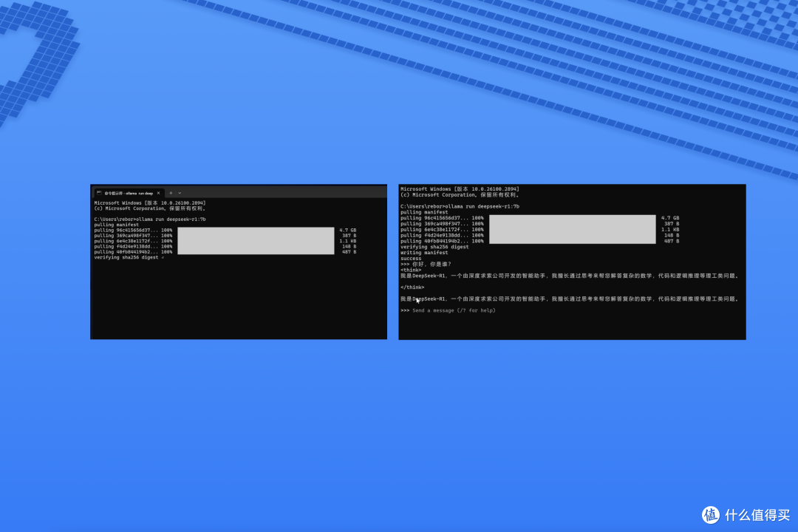This screenshot has height=532, width=798.
Task: Click 'pulling 96c415656d37' line in chat terminal
Action: (x=442, y=218)
